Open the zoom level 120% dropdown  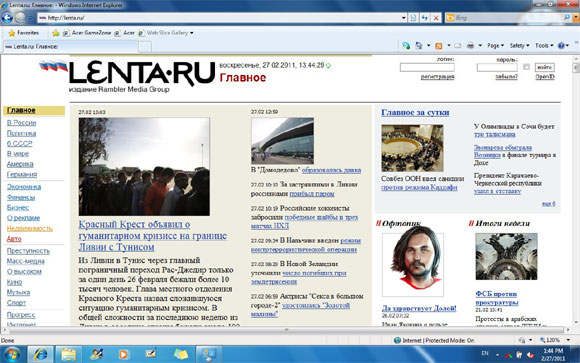click(555, 340)
